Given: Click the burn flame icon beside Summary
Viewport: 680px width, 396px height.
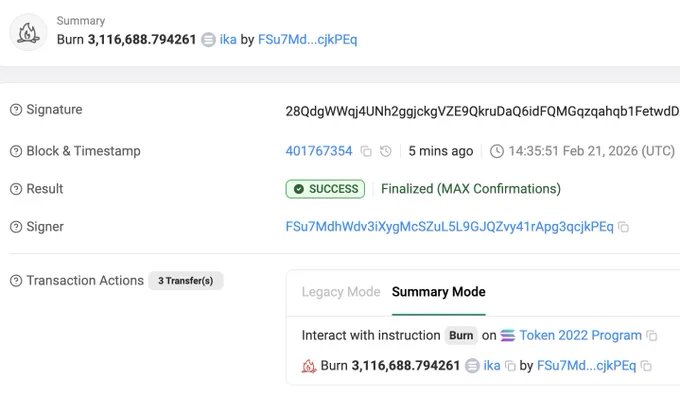Looking at the screenshot, I should tap(28, 32).
